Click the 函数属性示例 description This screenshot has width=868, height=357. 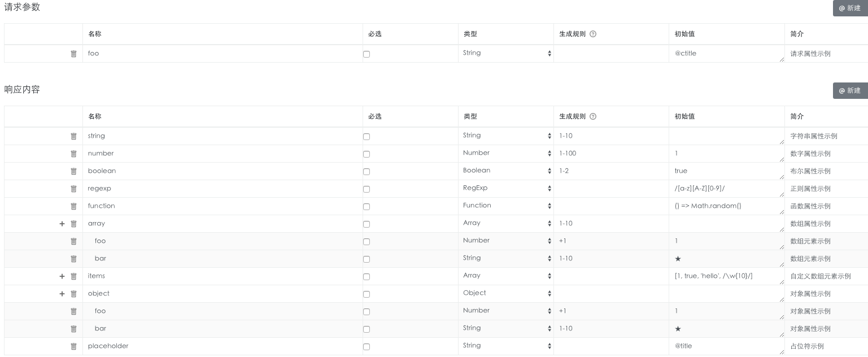810,206
